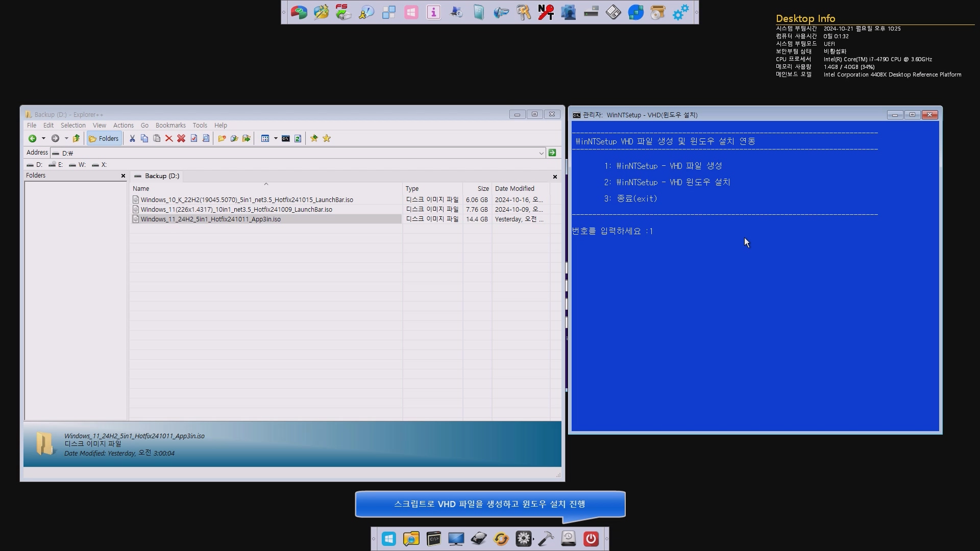This screenshot has width=980, height=551.
Task: Click the 번호를 입력하세요 input prompt line
Action: [x=612, y=231]
